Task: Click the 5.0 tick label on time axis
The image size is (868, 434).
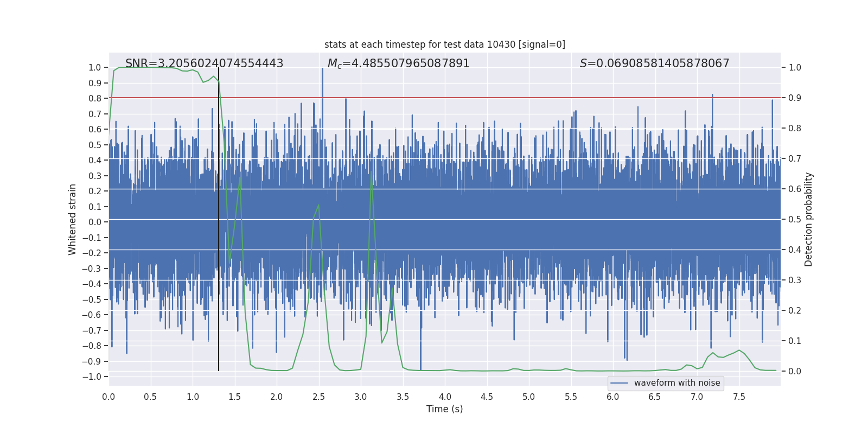Action: tap(528, 397)
